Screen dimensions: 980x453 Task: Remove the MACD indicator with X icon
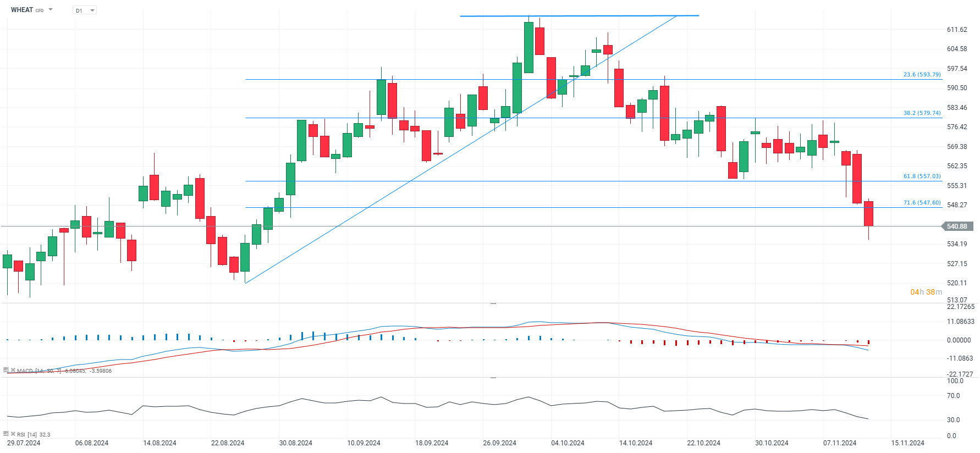(x=13, y=371)
